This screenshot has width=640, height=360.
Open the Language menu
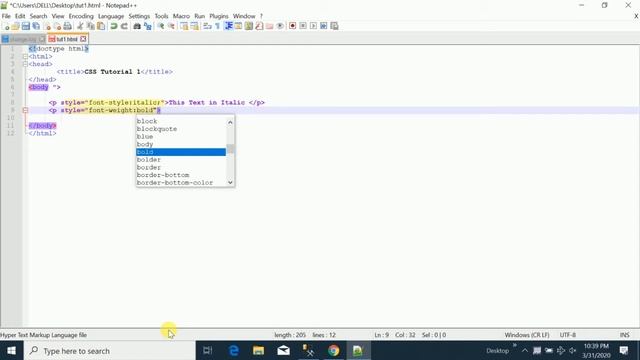click(111, 16)
